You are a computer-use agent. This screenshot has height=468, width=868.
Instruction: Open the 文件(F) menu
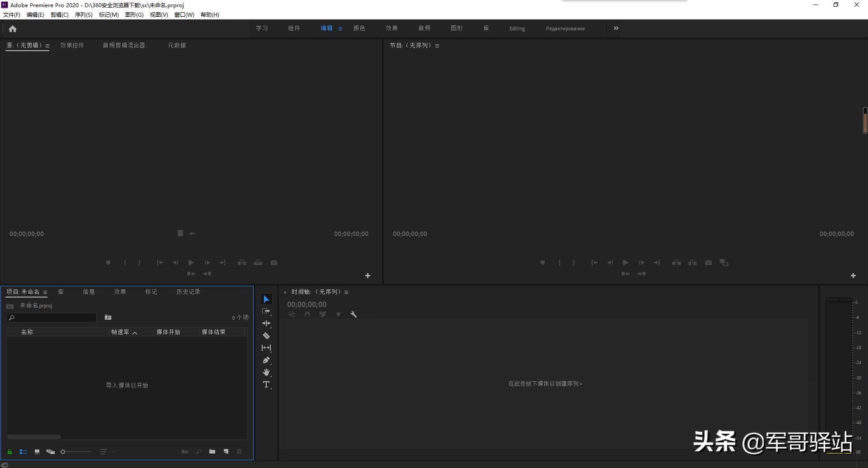(12, 15)
